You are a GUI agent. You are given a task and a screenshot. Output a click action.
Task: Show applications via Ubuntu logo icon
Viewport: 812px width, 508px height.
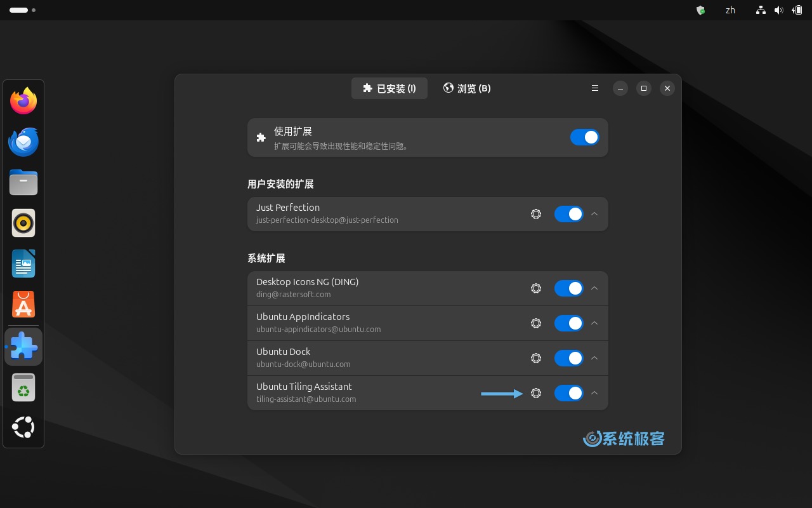click(x=23, y=427)
